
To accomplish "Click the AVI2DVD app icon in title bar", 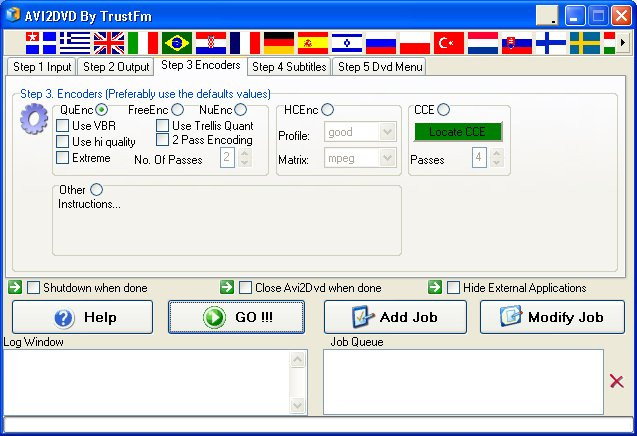I will click(13, 15).
